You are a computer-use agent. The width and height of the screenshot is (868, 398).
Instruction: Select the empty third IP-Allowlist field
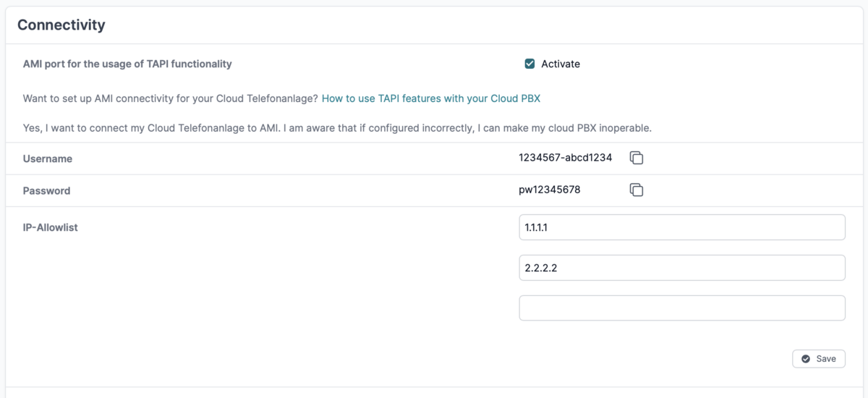[x=682, y=308]
